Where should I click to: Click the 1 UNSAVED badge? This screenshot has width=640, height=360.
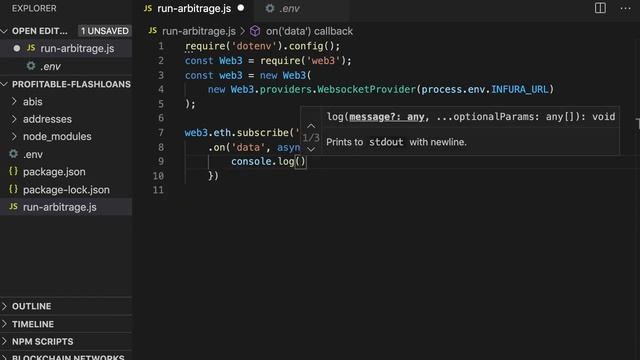[x=104, y=31]
